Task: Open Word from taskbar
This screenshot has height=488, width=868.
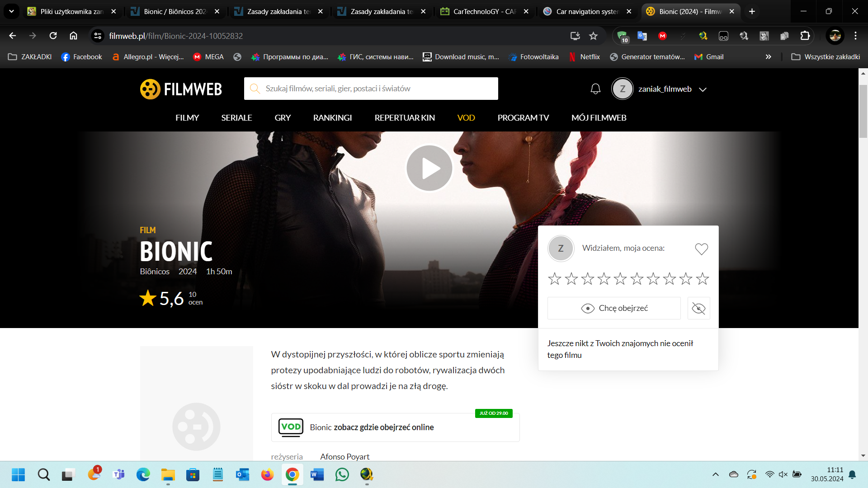Action: click(x=317, y=474)
